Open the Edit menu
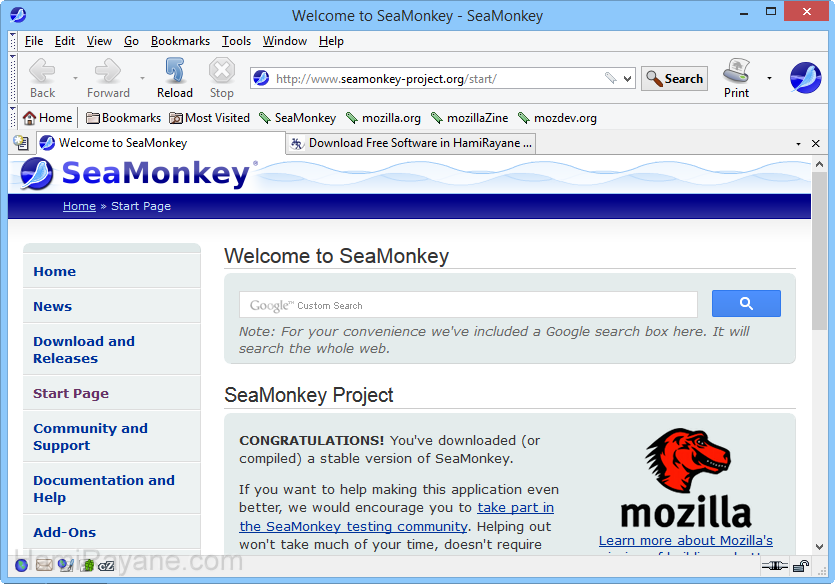This screenshot has height=584, width=835. point(64,41)
